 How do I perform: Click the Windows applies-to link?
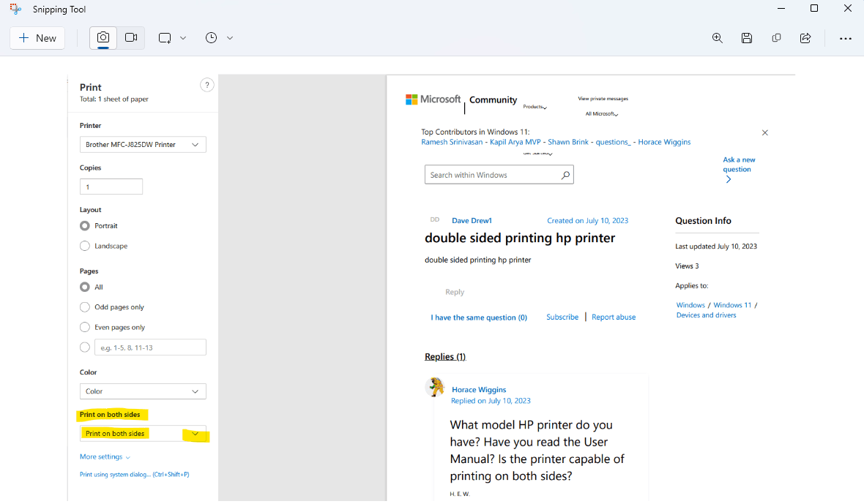[x=690, y=305]
